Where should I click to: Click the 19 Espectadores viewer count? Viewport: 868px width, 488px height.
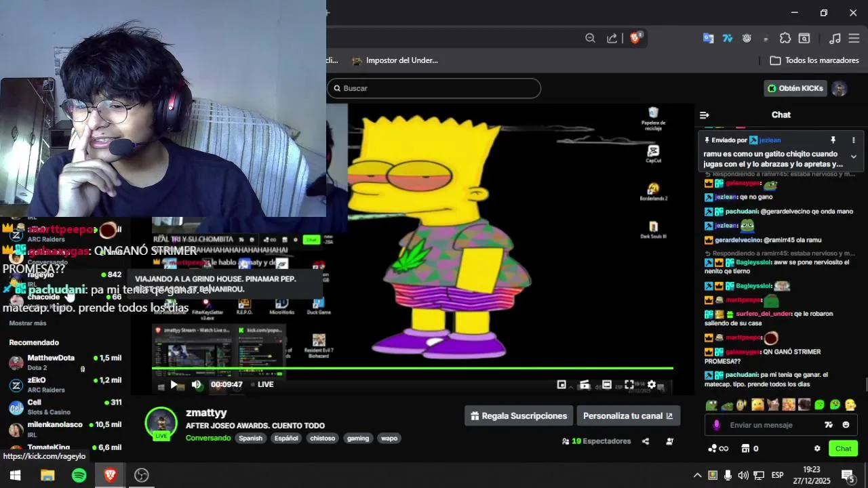(597, 441)
